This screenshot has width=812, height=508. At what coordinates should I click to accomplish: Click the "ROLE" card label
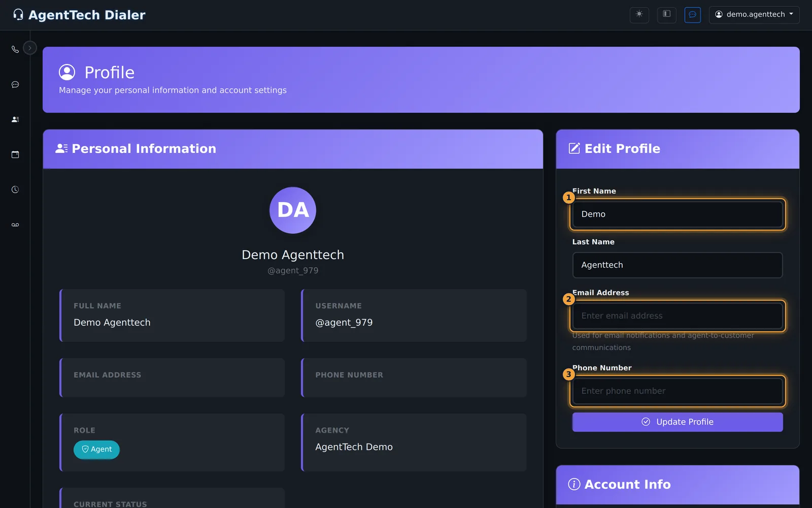tap(84, 430)
